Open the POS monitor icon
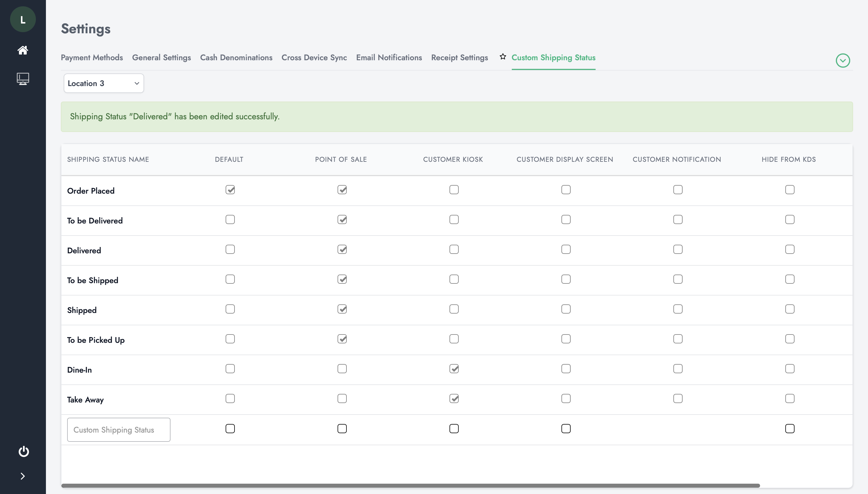 click(x=23, y=79)
